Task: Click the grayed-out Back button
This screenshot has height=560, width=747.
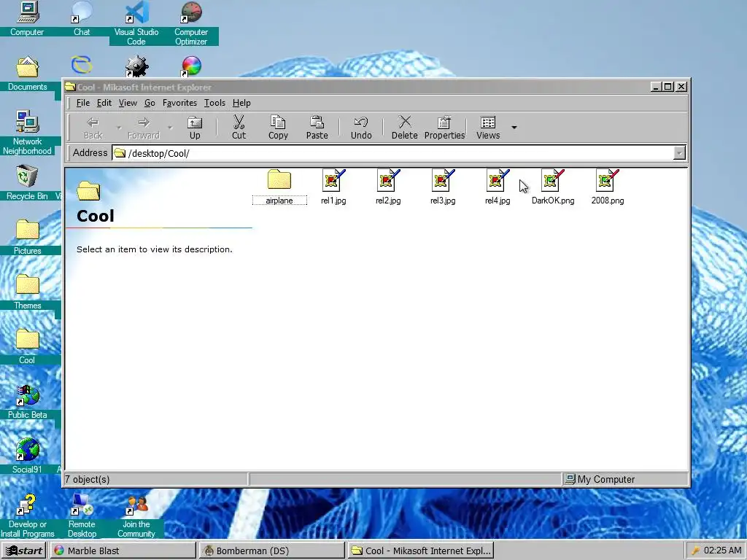Action: [93, 128]
